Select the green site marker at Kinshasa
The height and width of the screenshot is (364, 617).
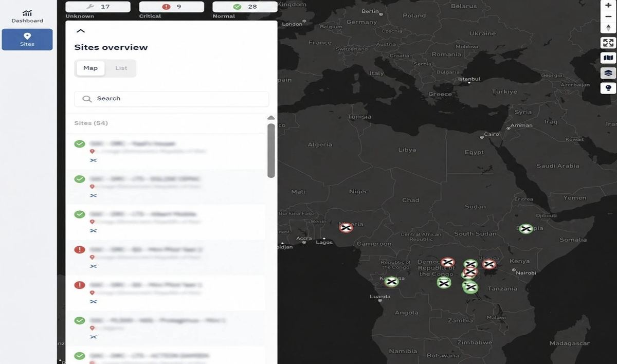[x=392, y=281]
